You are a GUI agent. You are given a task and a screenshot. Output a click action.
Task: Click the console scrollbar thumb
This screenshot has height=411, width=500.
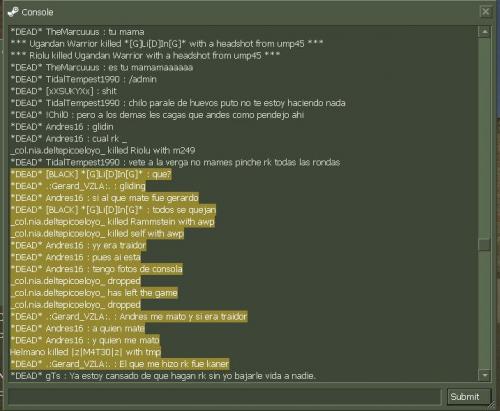tap(484, 245)
